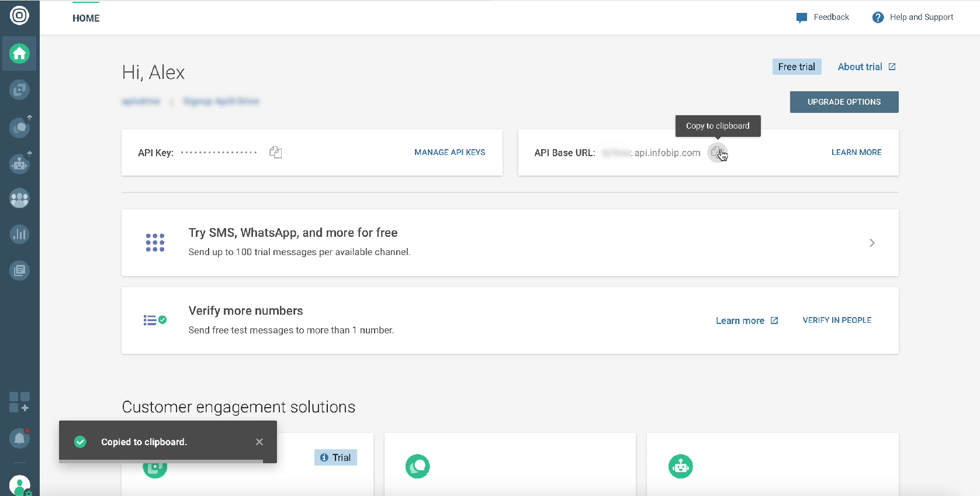
Task: Open the chatbot robot icon in sidebar
Action: coord(19,163)
